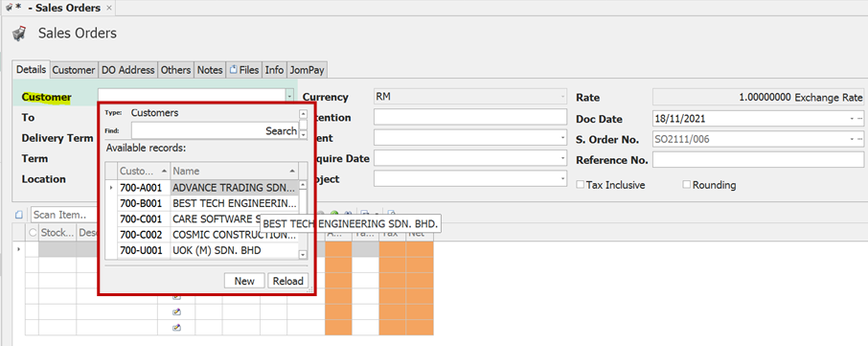
Task: Select UOK (M) SDN. BHD name cell
Action: coord(235,251)
